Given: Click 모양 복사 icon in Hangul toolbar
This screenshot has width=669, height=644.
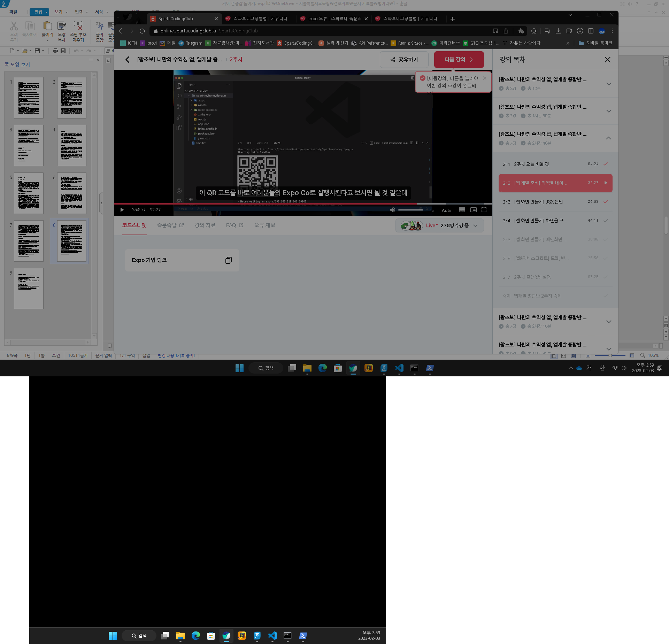Looking at the screenshot, I should coord(62,32).
